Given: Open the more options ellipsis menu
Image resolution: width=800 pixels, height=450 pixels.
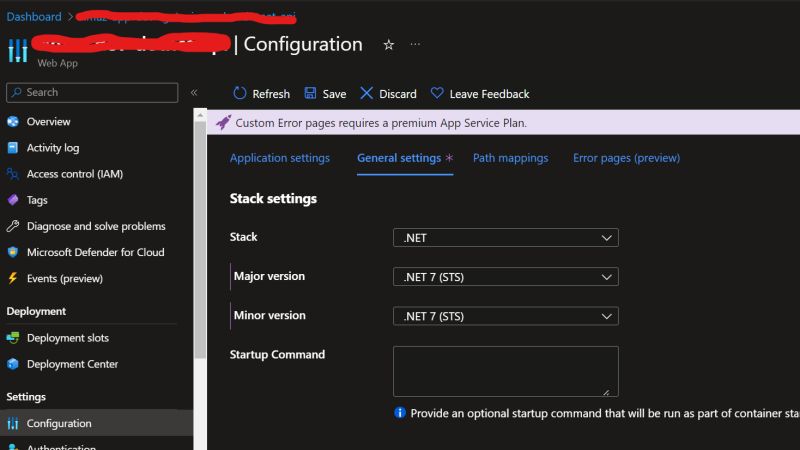Looking at the screenshot, I should tap(415, 44).
